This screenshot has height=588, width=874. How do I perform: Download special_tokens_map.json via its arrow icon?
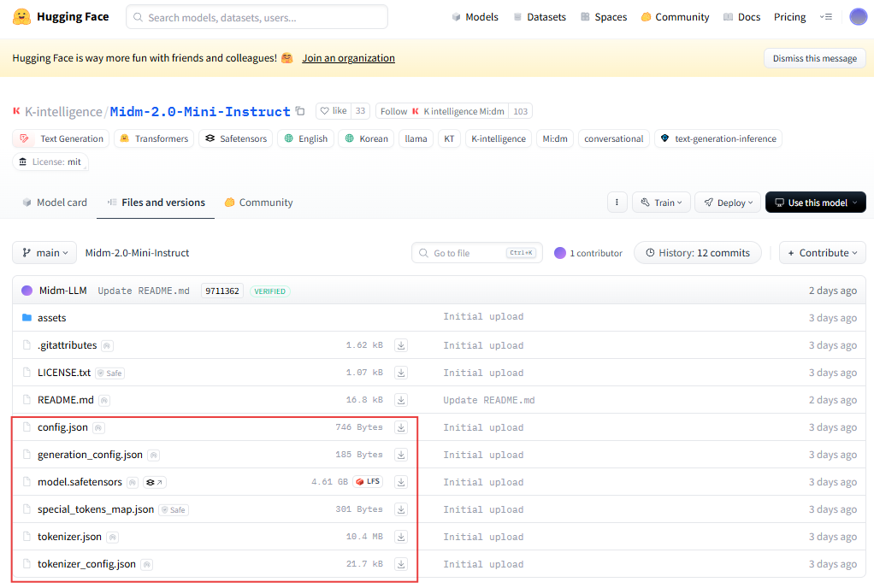pos(401,509)
